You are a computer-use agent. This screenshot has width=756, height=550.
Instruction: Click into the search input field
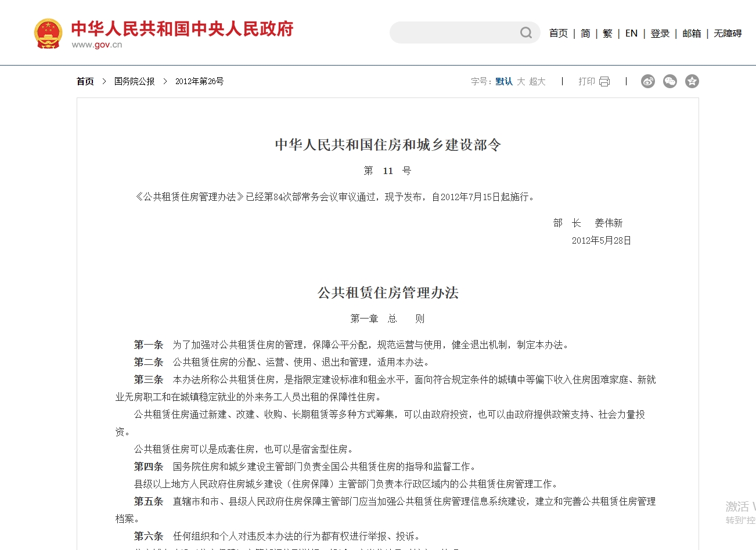tap(453, 33)
